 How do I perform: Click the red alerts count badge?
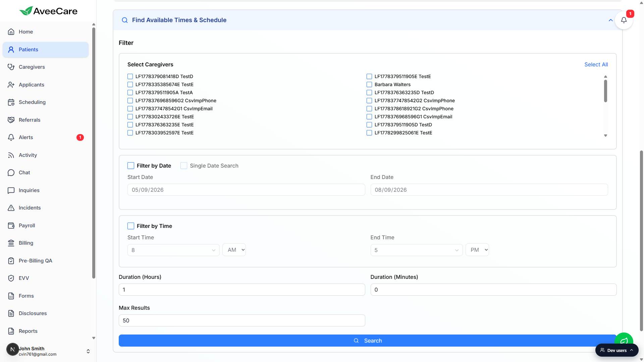point(80,137)
